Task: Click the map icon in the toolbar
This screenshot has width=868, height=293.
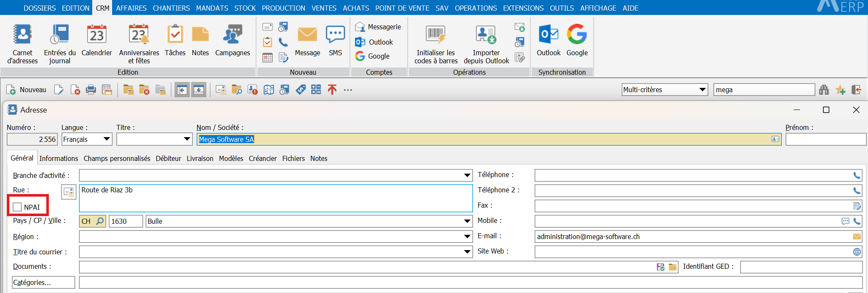Action: 269,90
